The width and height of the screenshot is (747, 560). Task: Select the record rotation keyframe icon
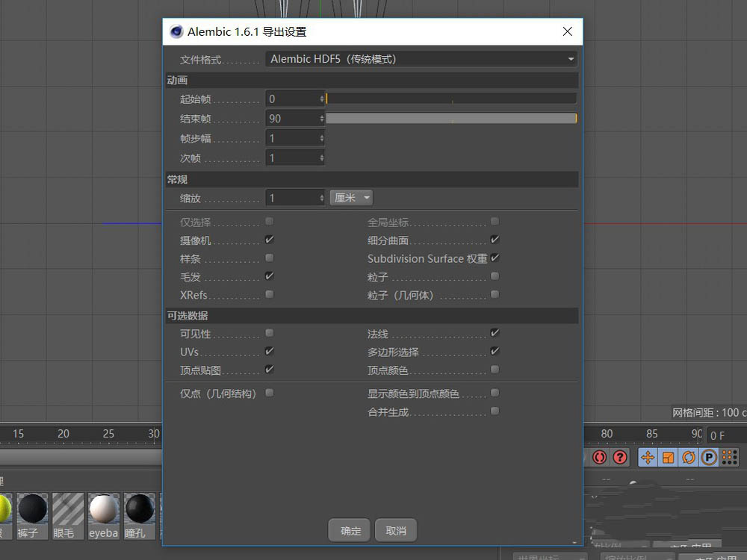[x=686, y=457]
